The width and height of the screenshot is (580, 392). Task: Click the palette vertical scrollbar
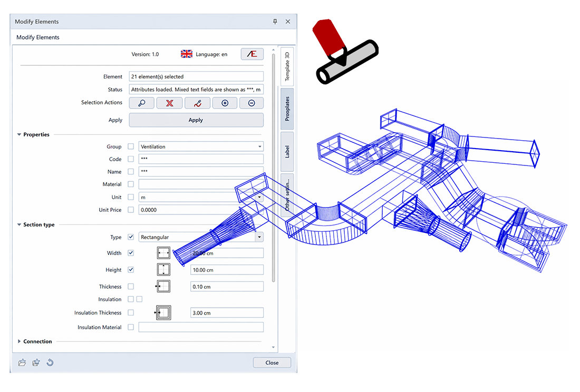click(x=273, y=168)
